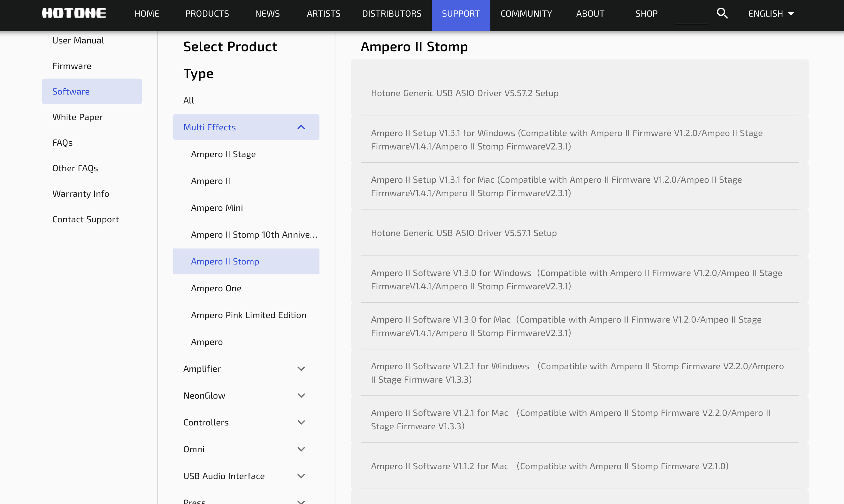This screenshot has width=844, height=504.
Task: Select Firmware in the support sidebar
Action: (x=72, y=66)
